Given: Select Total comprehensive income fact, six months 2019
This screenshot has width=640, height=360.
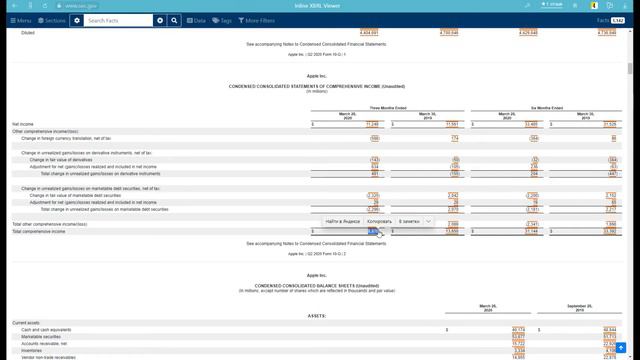Looking at the screenshot, I should [x=610, y=231].
